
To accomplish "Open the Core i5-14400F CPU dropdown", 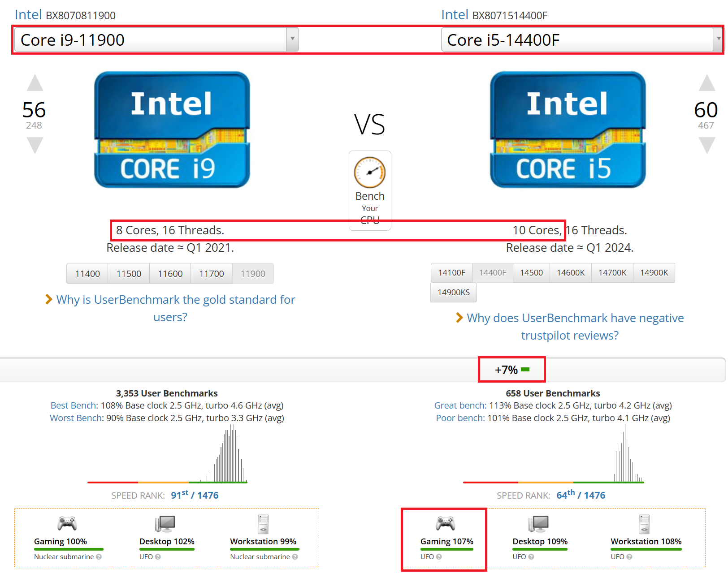I will (582, 39).
